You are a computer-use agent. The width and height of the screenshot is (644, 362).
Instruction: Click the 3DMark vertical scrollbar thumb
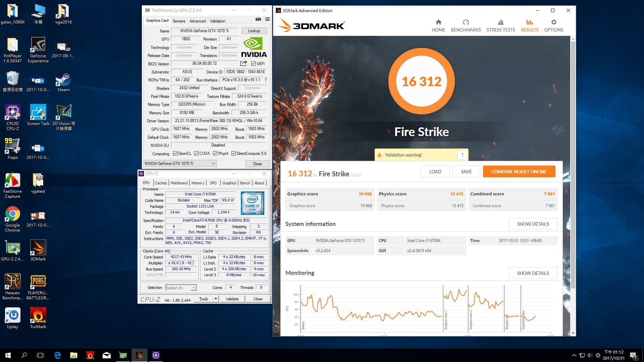[x=573, y=164]
